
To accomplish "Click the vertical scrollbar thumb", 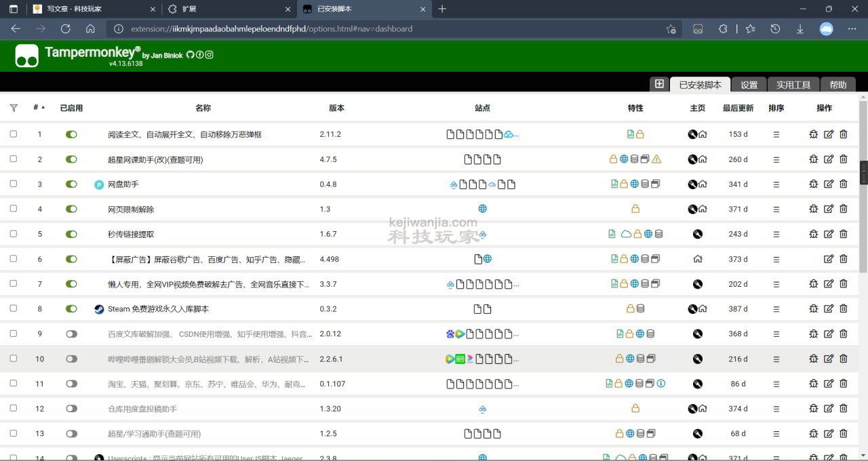I will (x=863, y=186).
